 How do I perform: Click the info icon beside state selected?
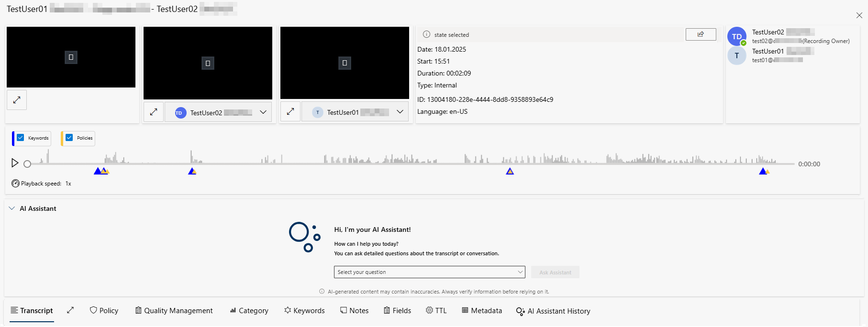426,34
